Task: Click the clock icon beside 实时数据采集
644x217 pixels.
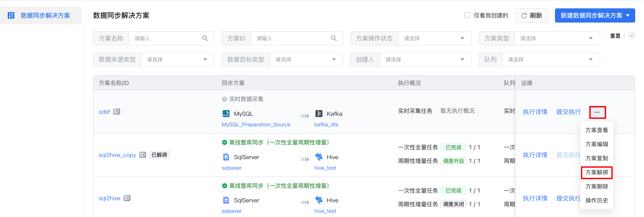Action: tap(225, 99)
